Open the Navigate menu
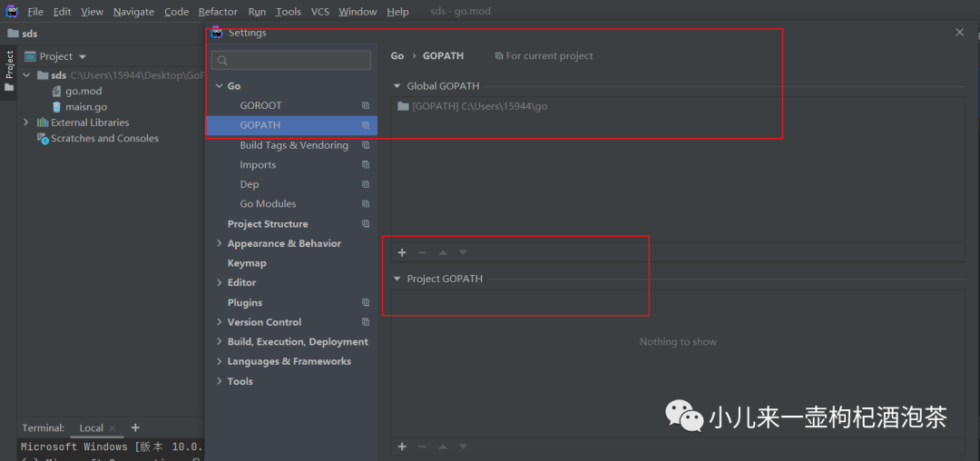This screenshot has height=461, width=980. [x=133, y=12]
